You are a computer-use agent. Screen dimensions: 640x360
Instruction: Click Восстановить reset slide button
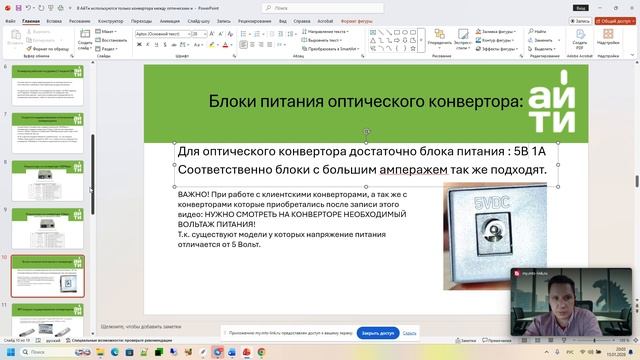pyautogui.click(x=111, y=40)
